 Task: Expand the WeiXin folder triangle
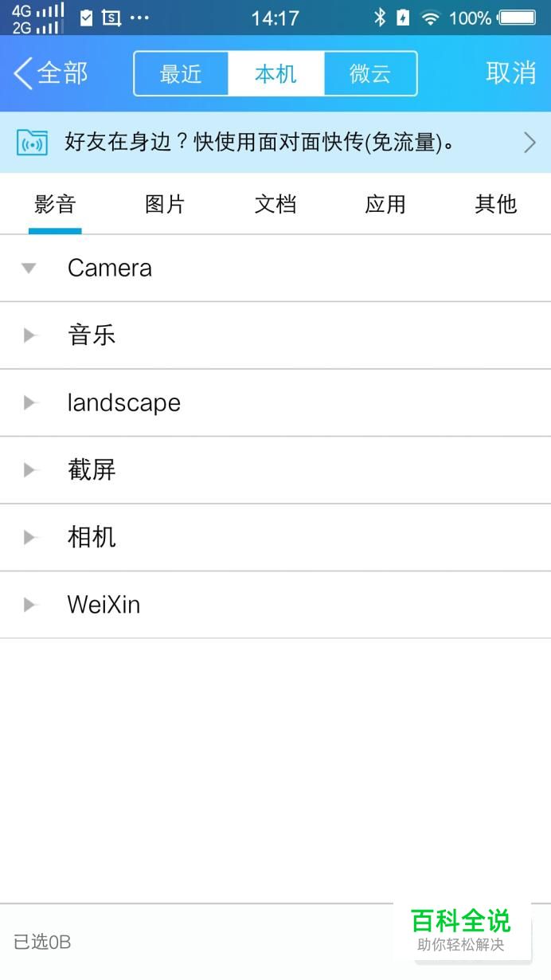[30, 605]
